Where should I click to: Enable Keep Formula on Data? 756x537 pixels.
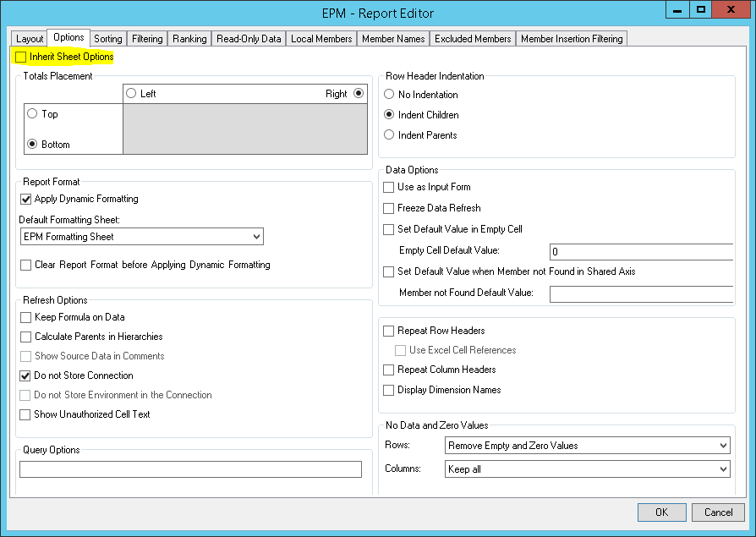[25, 317]
